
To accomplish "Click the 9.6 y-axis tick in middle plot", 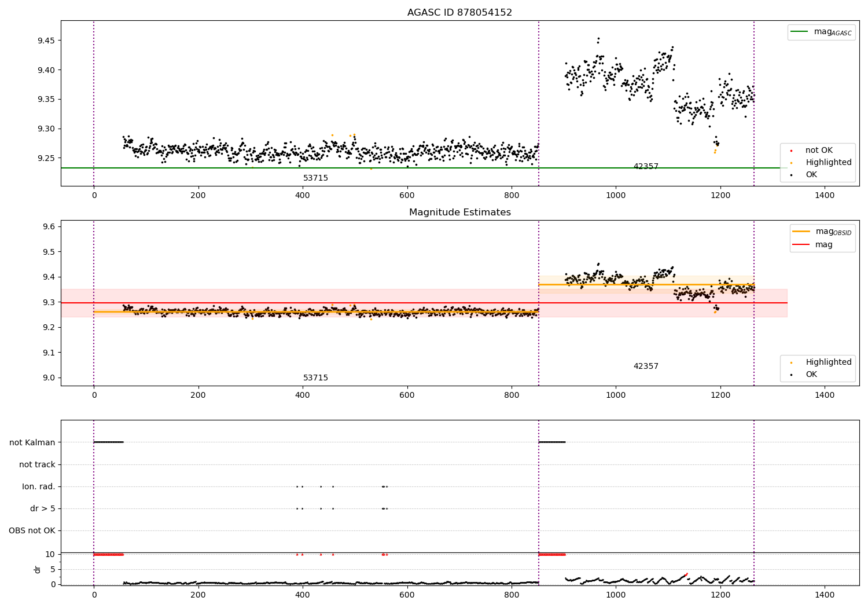I will pos(48,227).
